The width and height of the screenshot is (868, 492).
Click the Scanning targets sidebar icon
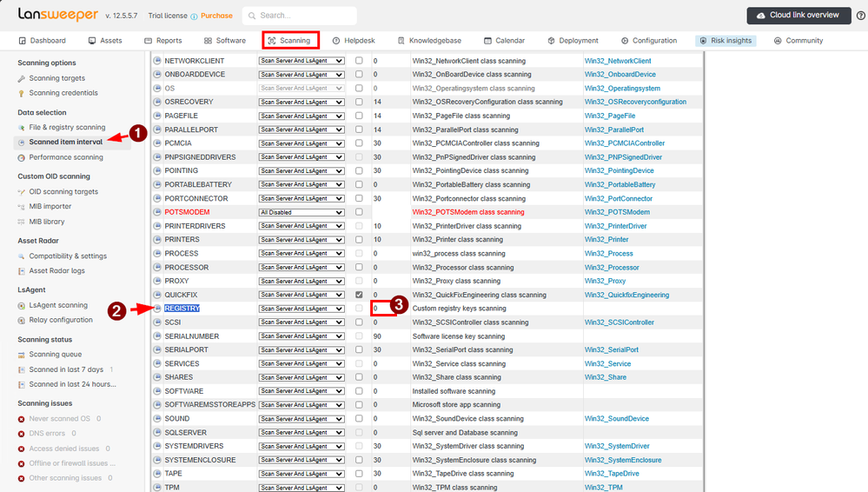(x=22, y=79)
